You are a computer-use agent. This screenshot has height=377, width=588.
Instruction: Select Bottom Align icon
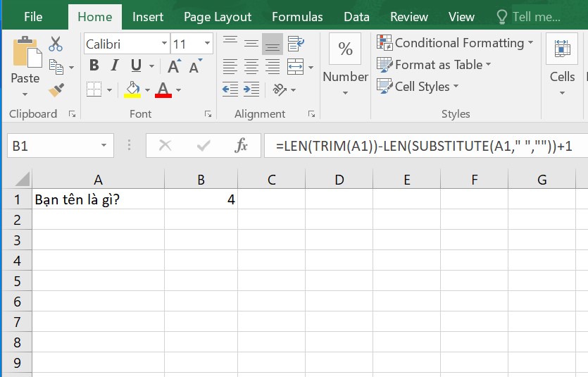(273, 44)
